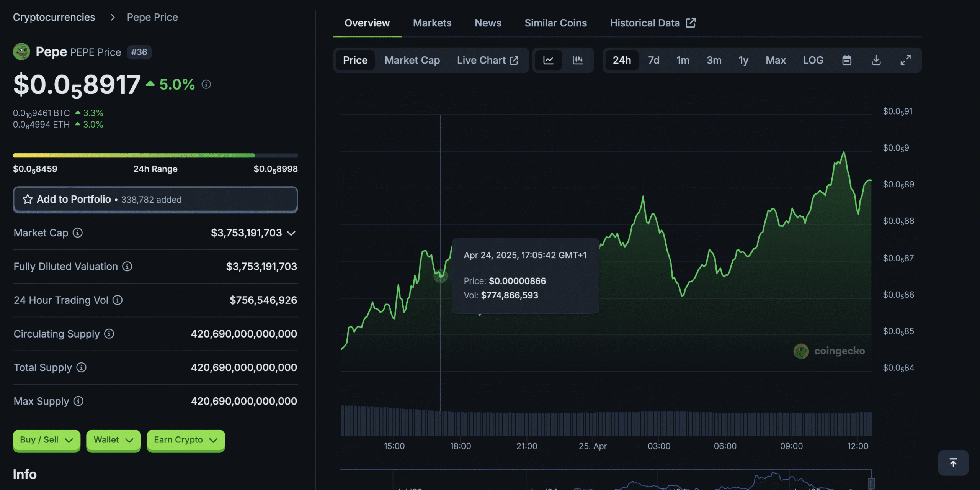Click the $0.0₅8459 range low value
The height and width of the screenshot is (490, 980).
pyautogui.click(x=35, y=169)
